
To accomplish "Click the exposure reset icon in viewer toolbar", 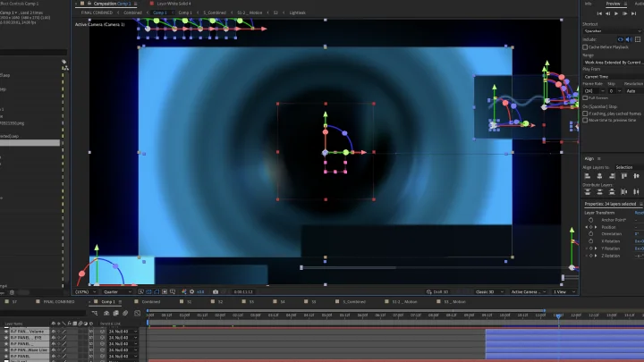I will (x=191, y=291).
